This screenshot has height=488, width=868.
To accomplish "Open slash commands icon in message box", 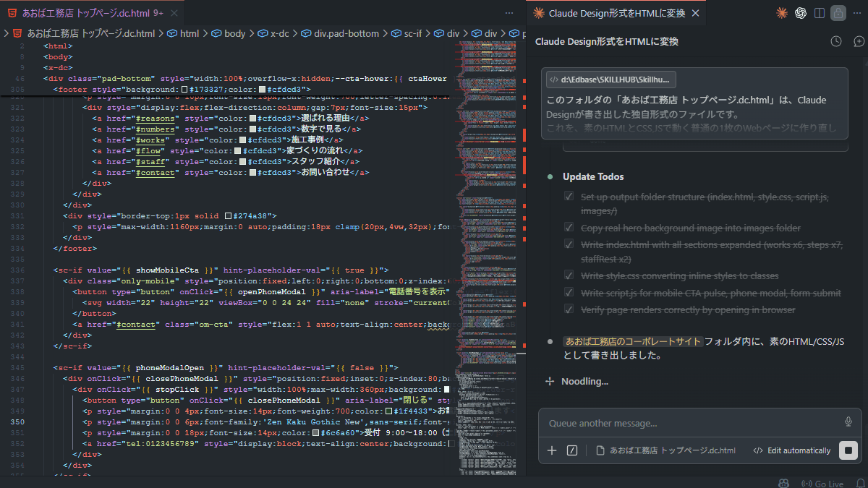I will coord(572,450).
